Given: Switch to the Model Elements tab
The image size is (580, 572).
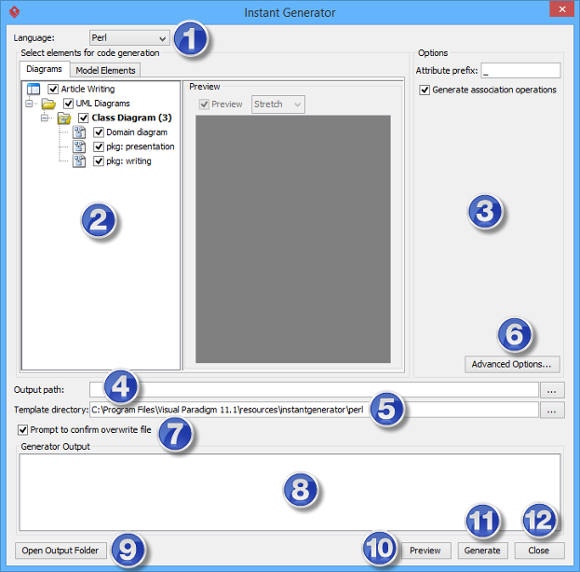Looking at the screenshot, I should point(105,70).
